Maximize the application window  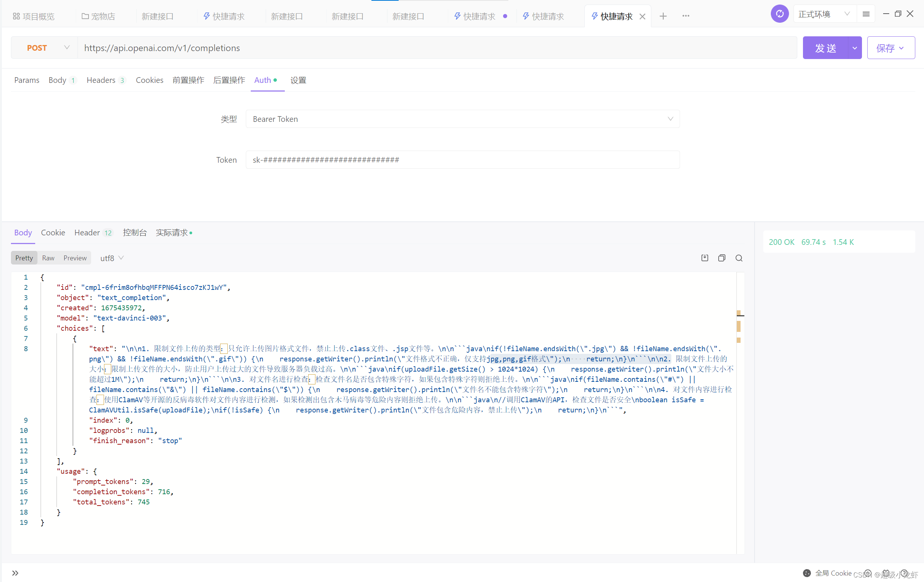click(x=898, y=14)
